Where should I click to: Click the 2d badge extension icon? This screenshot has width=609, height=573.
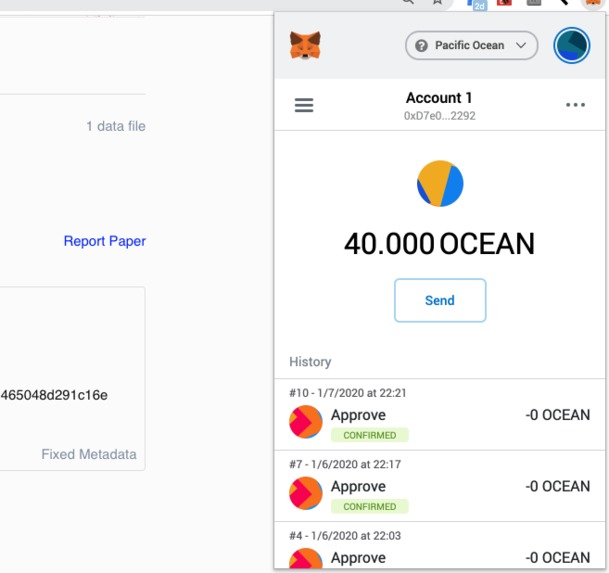477,5
